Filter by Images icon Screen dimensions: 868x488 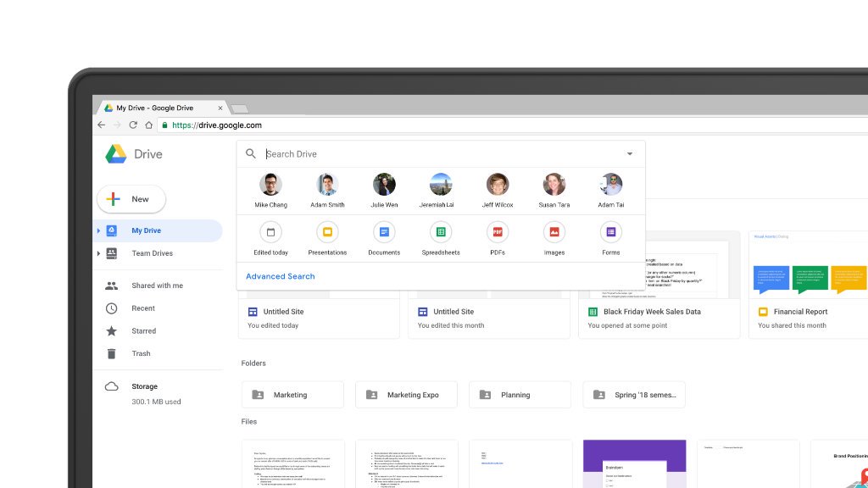[x=554, y=232]
